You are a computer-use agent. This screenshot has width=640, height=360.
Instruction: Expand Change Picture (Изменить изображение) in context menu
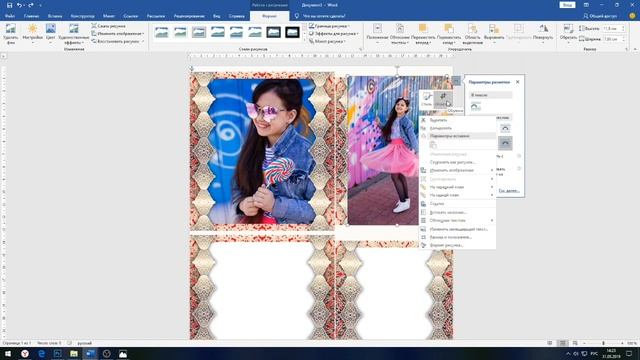tap(458, 170)
